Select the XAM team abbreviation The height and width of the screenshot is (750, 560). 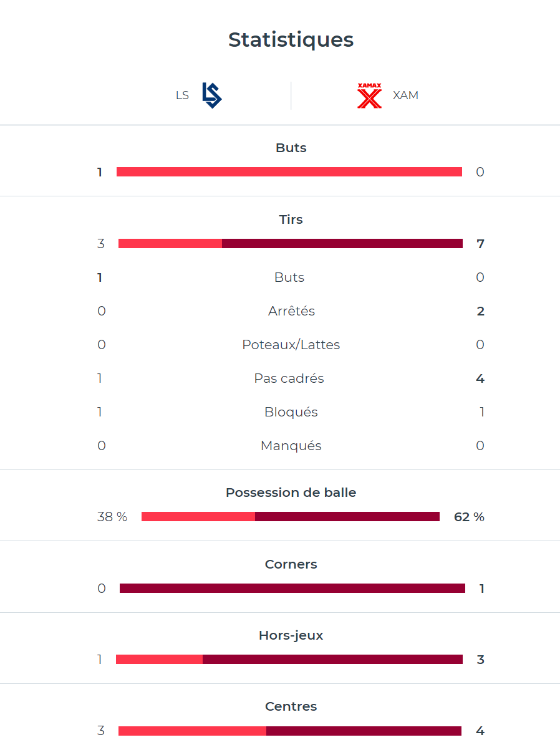pos(405,95)
